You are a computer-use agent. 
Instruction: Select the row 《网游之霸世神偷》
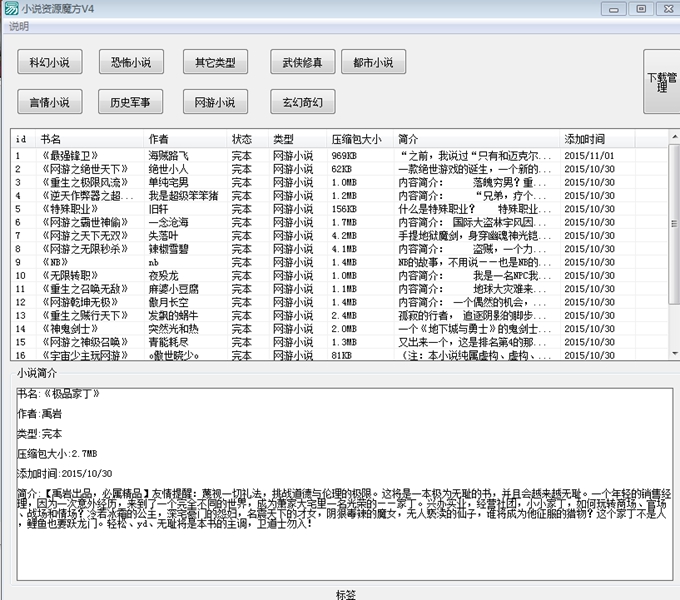[339, 222]
